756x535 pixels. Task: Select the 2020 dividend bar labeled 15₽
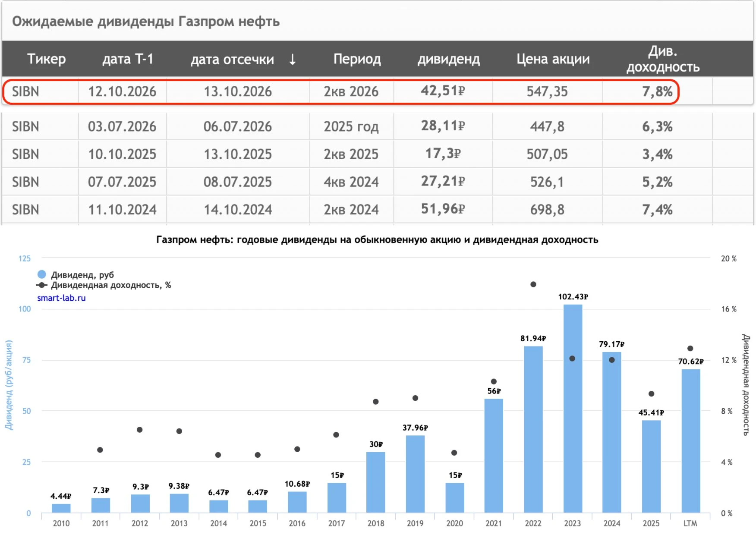point(455,497)
